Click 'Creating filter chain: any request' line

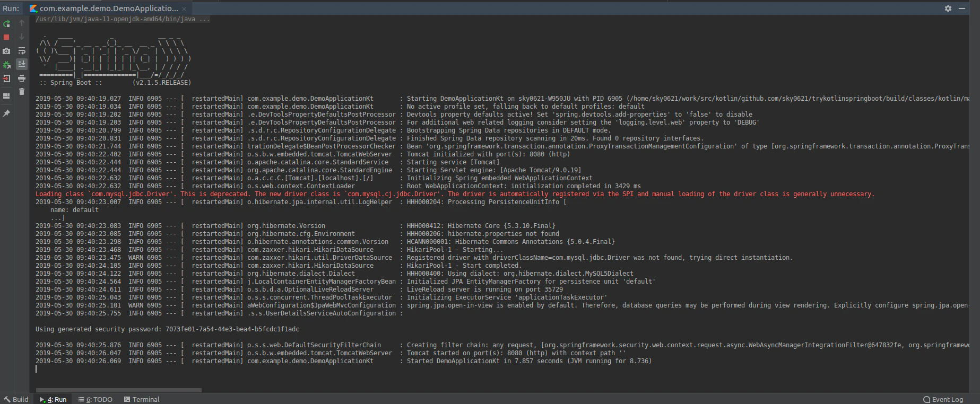click(x=502, y=345)
